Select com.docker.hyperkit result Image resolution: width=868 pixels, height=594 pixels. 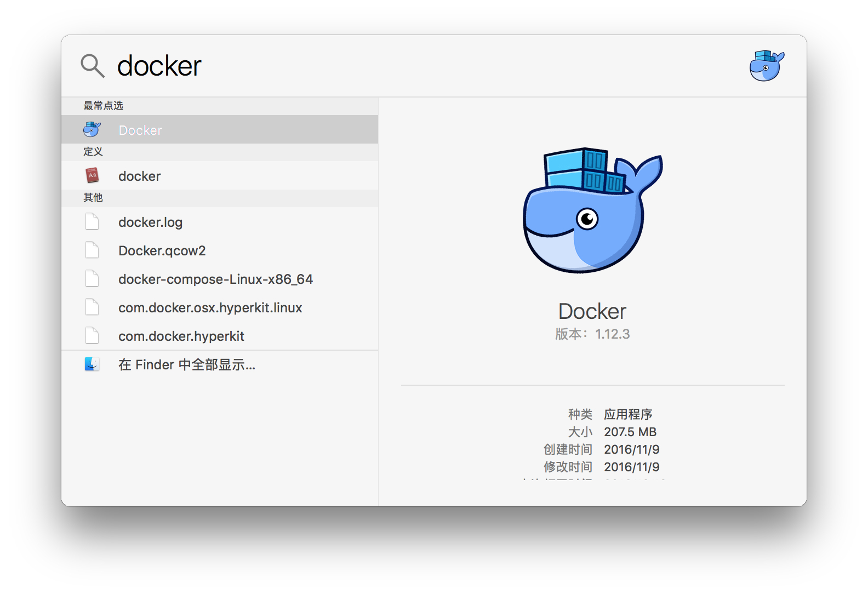pyautogui.click(x=220, y=336)
